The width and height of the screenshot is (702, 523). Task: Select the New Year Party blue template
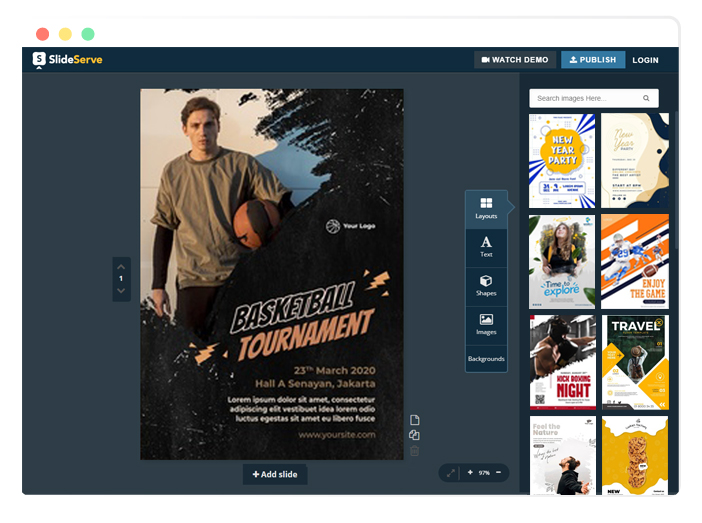tap(562, 161)
